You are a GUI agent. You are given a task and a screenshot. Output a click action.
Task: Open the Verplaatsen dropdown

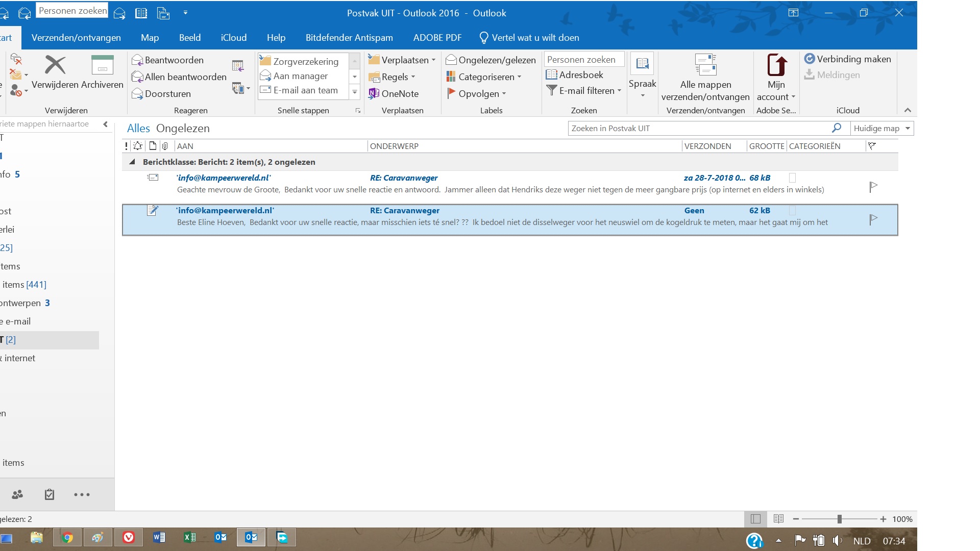click(x=402, y=60)
